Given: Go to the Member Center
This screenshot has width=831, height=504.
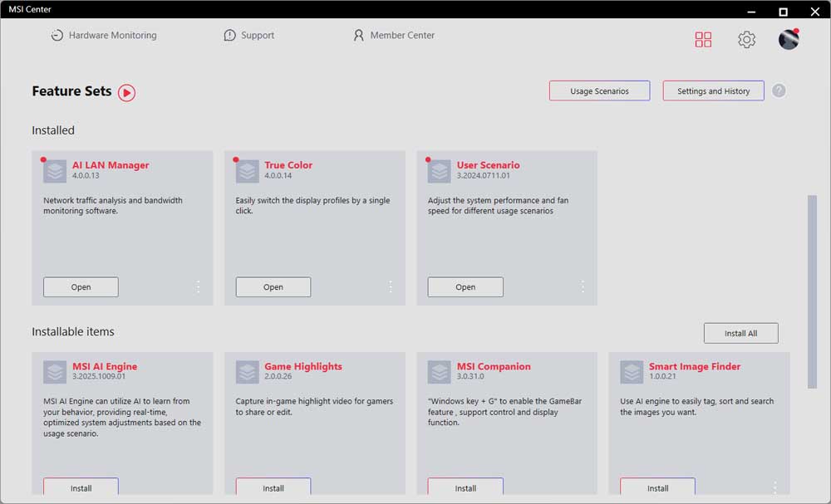Looking at the screenshot, I should click(x=394, y=35).
